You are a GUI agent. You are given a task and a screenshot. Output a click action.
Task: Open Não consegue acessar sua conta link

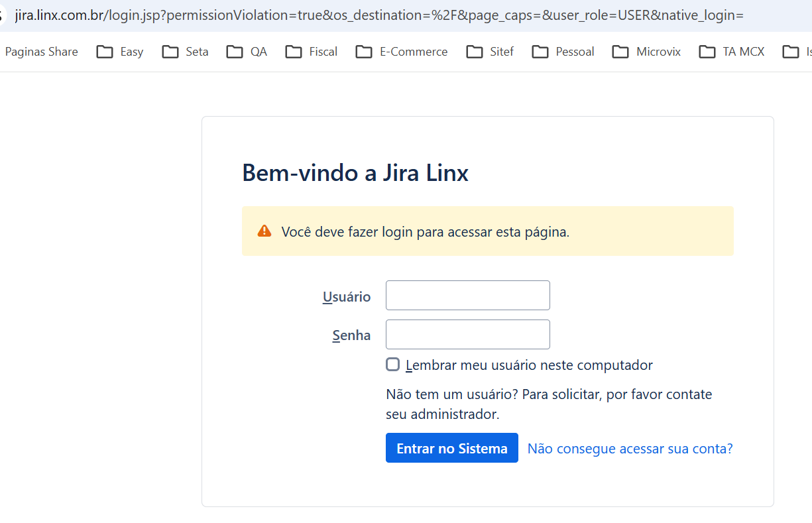click(x=630, y=449)
